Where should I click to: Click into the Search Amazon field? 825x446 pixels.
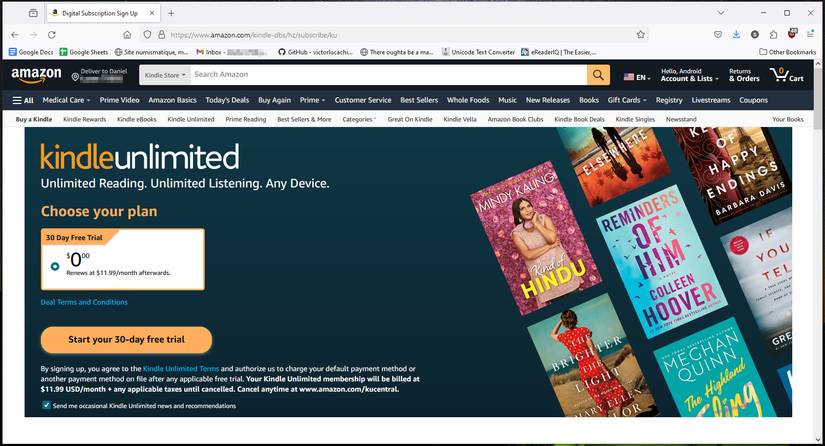point(385,75)
